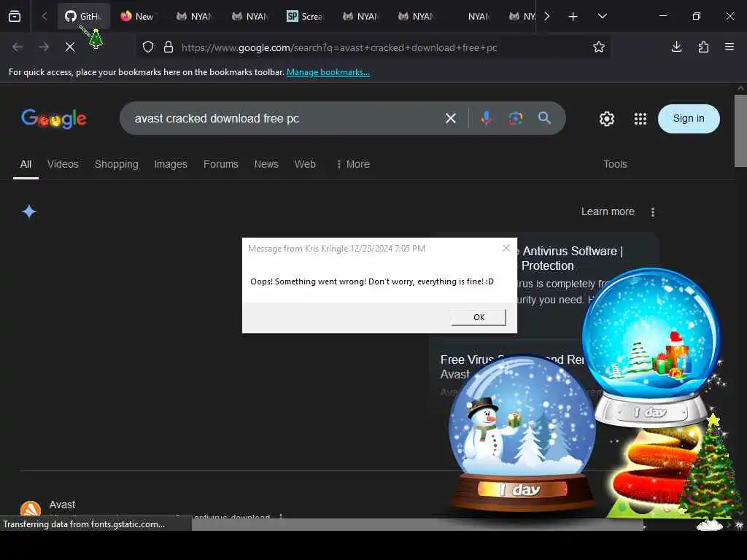Screen dimensions: 747x560
Task: Switch to the New Tab Firefox tab
Action: coord(137,16)
